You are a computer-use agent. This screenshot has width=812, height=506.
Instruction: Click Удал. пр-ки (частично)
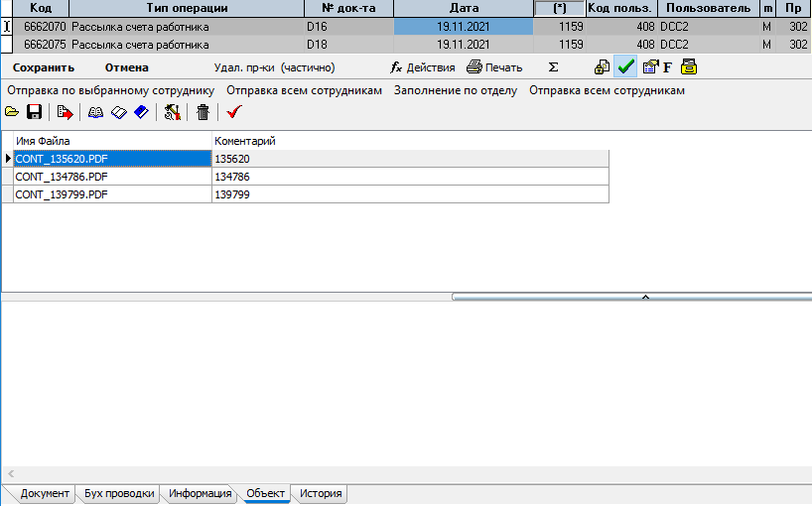pos(274,67)
